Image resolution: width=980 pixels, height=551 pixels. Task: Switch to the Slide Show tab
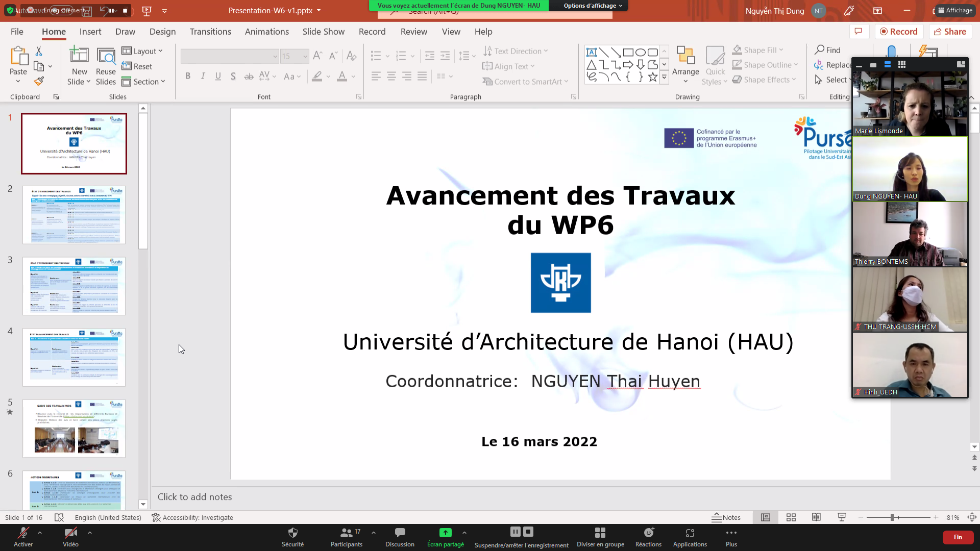coord(323,32)
